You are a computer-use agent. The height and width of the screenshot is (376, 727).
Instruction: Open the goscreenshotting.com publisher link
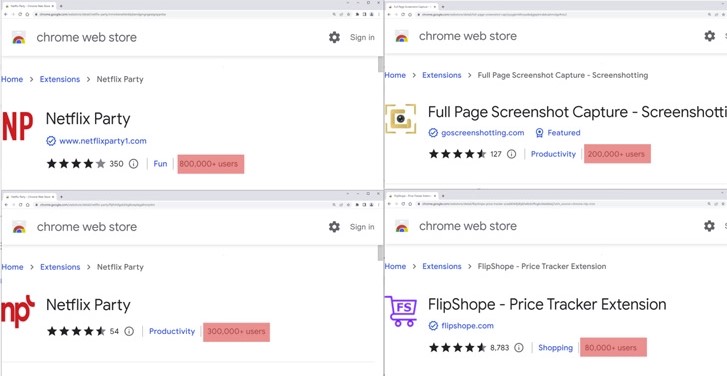click(483, 133)
